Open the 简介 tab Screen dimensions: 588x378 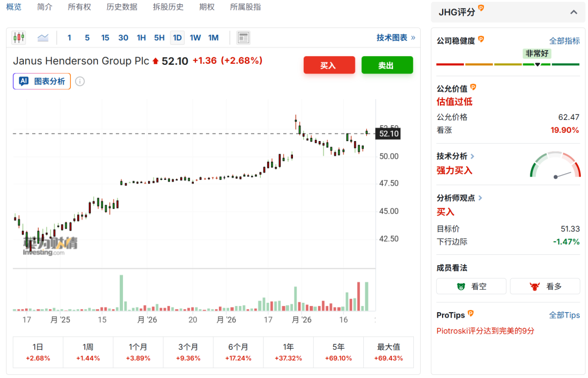[x=45, y=7]
